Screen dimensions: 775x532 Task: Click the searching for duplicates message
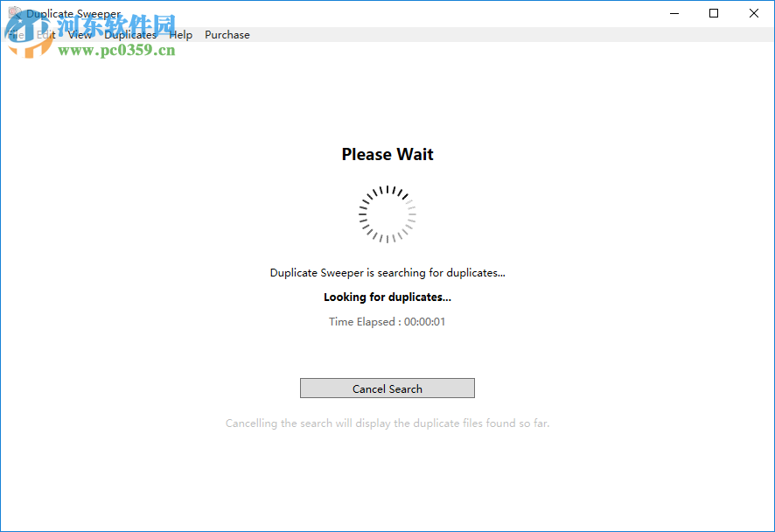[x=387, y=272]
